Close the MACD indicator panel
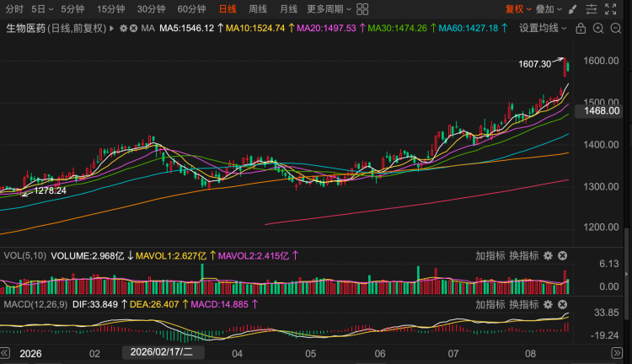 (562, 304)
